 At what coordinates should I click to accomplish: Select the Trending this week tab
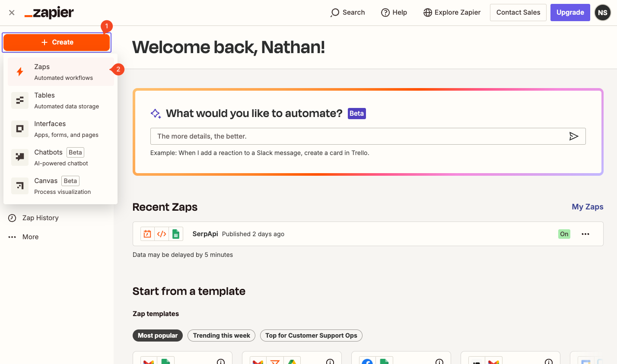click(221, 336)
